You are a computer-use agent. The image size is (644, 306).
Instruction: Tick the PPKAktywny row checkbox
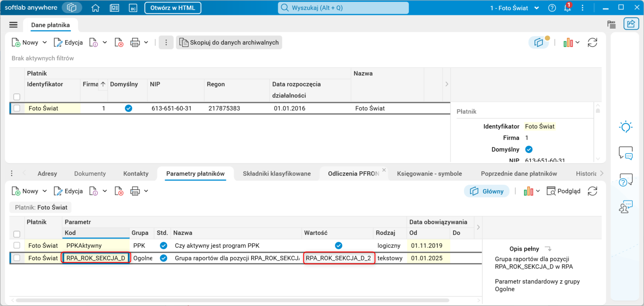point(17,245)
